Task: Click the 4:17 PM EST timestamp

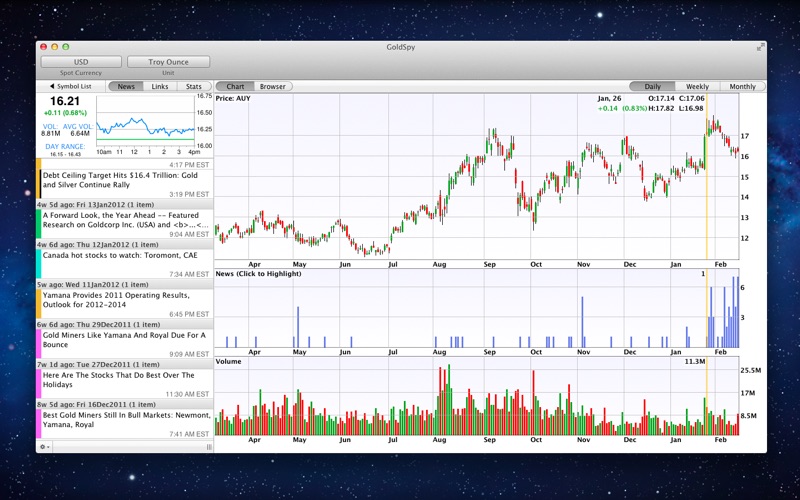Action: [189, 165]
